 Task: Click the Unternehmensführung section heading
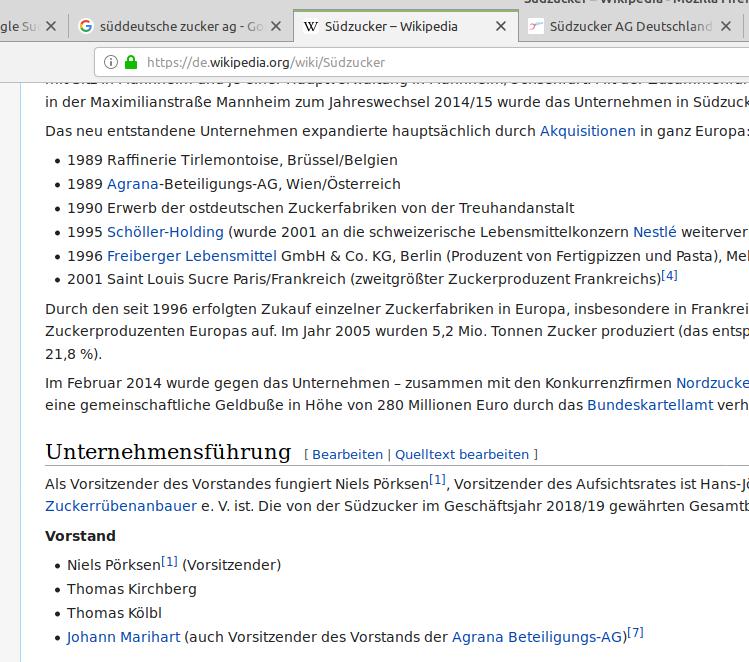pyautogui.click(x=168, y=452)
